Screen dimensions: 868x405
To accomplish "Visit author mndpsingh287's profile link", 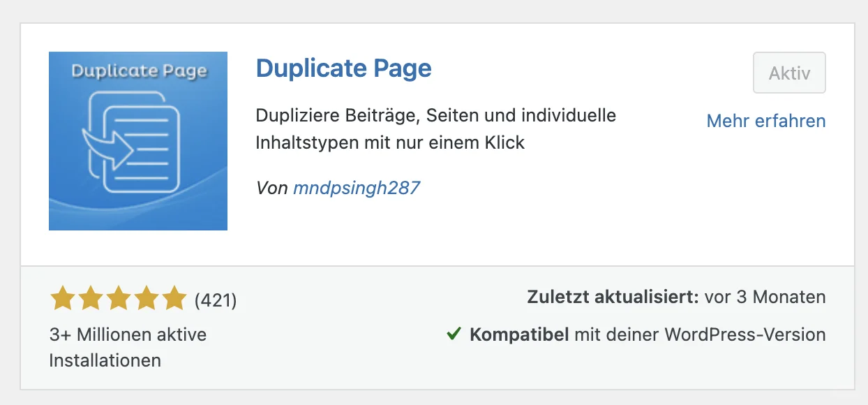I will 356,187.
